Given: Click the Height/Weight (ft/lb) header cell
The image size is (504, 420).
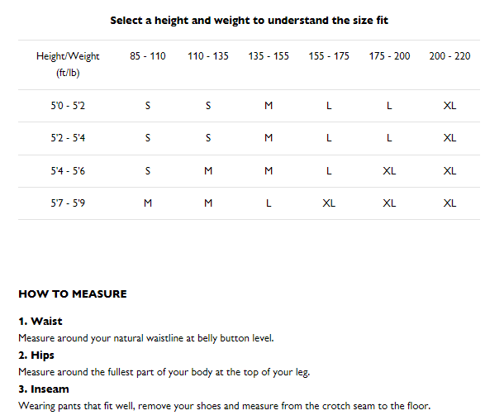Looking at the screenshot, I should pyautogui.click(x=68, y=64).
